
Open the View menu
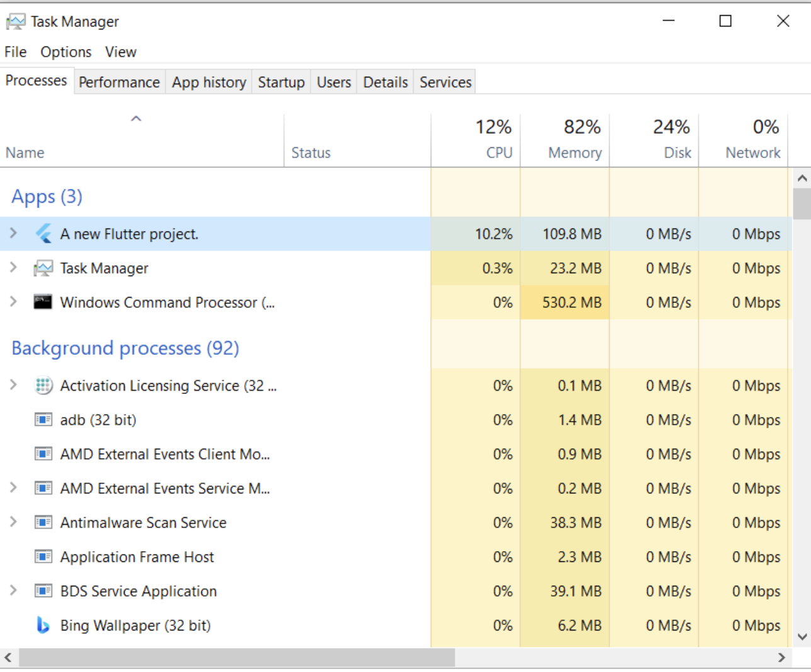(x=120, y=52)
